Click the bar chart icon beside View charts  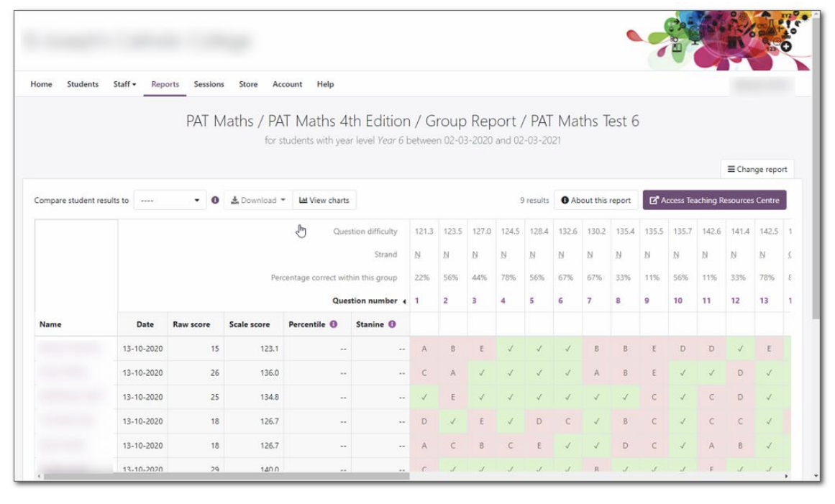[x=303, y=200]
